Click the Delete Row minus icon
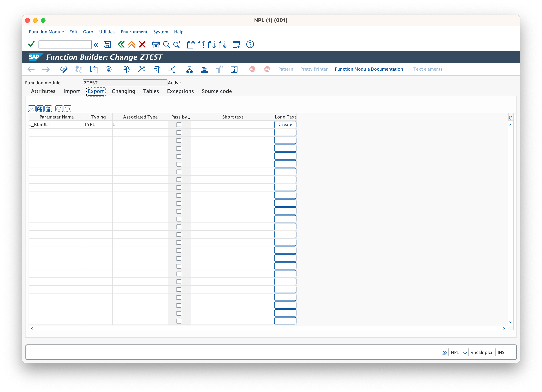Image resolution: width=542 pixels, height=392 pixels. pyautogui.click(x=67, y=109)
